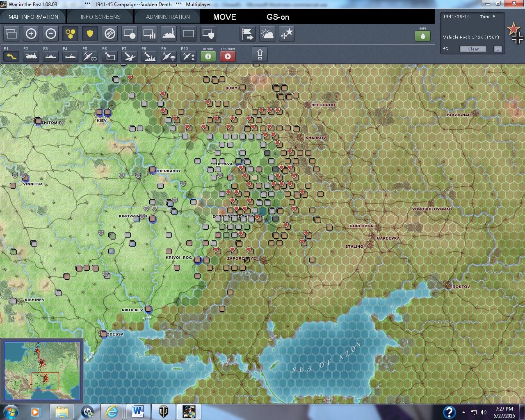The height and width of the screenshot is (420, 525).
Task: Click the Sea of Azov label
Action: pyautogui.click(x=326, y=357)
